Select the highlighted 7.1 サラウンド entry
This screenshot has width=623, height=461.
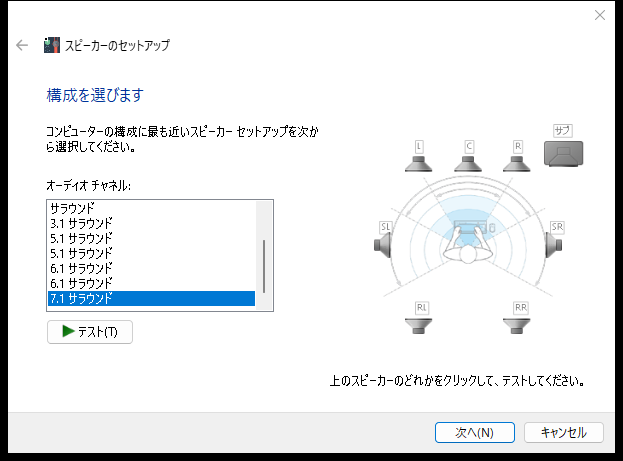(x=151, y=298)
